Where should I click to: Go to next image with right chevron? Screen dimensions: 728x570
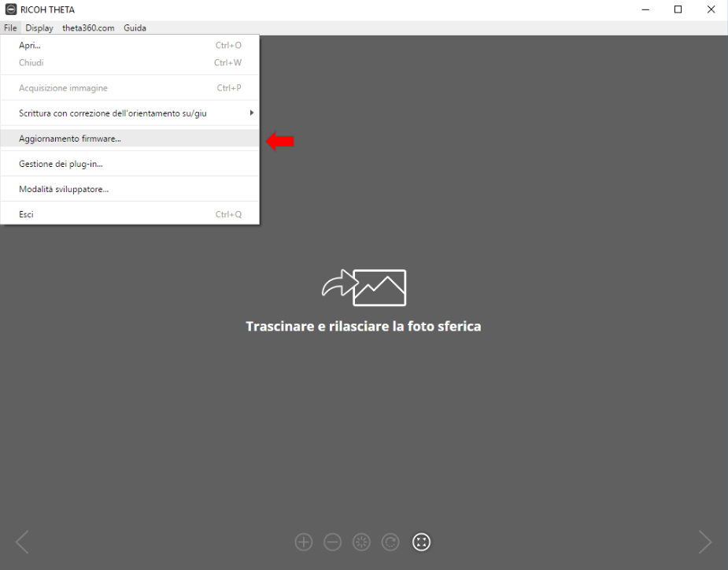(705, 542)
